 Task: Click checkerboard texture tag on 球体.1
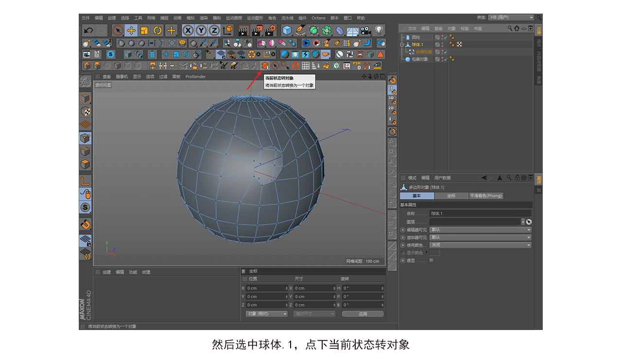click(x=459, y=44)
